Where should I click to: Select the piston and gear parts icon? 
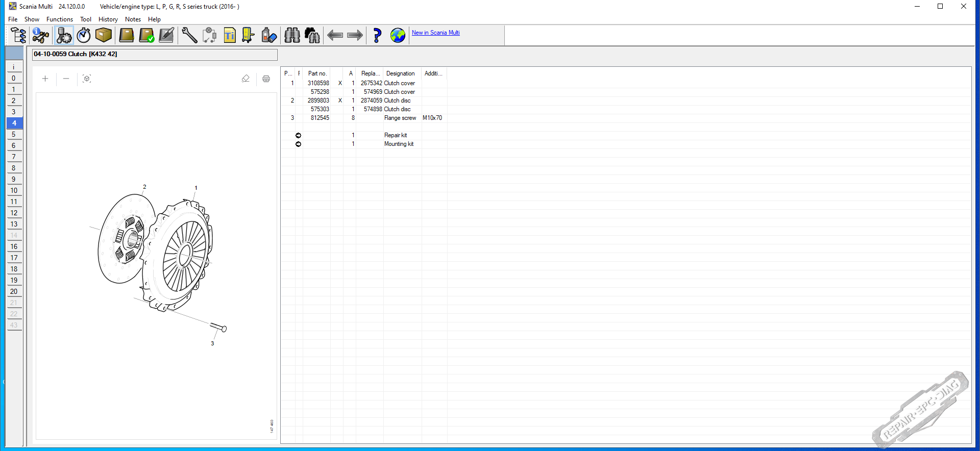point(64,35)
